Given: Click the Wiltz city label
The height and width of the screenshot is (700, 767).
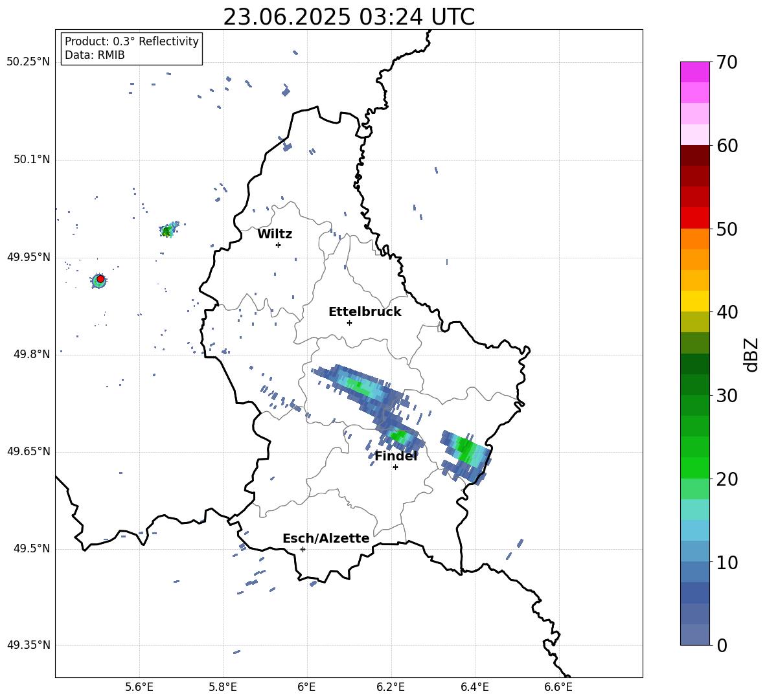Looking at the screenshot, I should (x=275, y=234).
